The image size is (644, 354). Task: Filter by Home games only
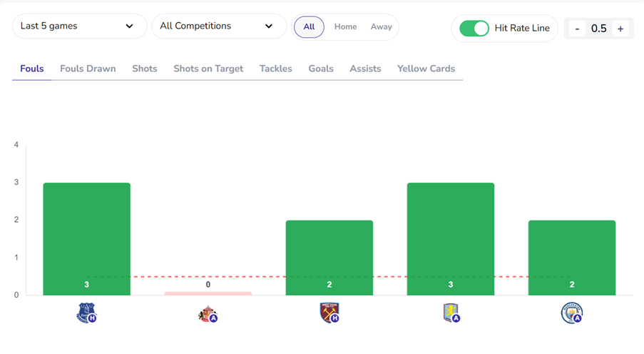click(x=345, y=26)
